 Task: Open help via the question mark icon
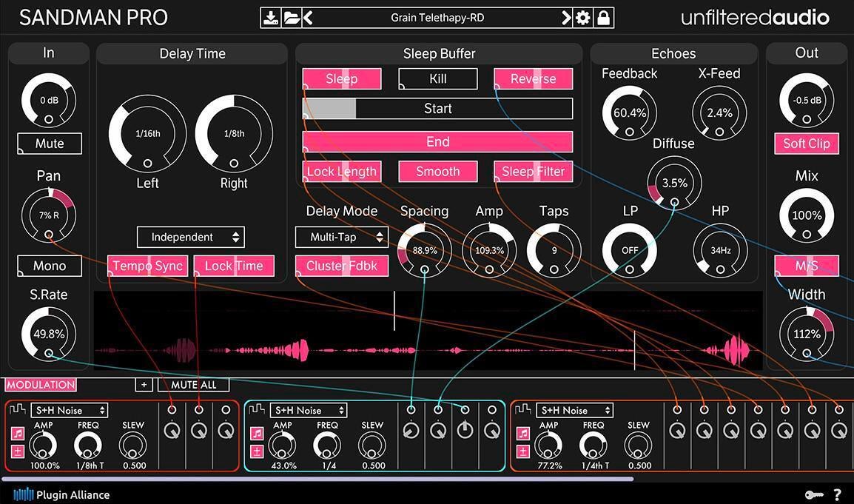click(839, 494)
